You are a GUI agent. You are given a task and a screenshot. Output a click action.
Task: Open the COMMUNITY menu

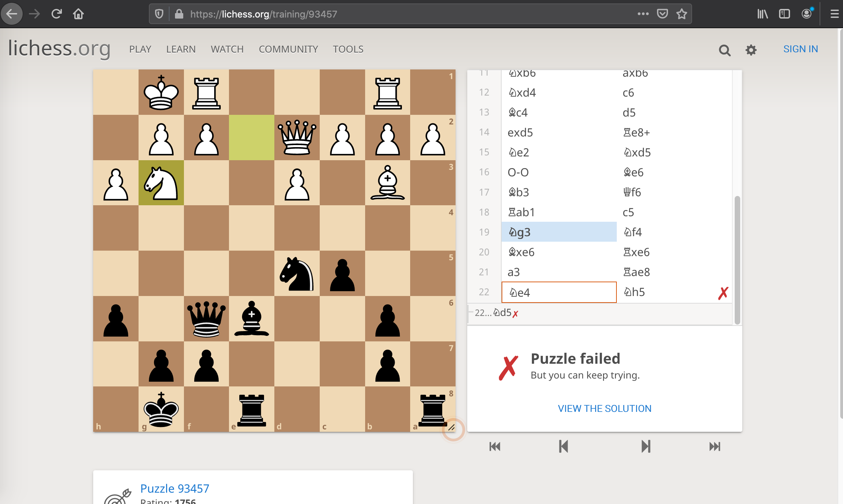288,49
